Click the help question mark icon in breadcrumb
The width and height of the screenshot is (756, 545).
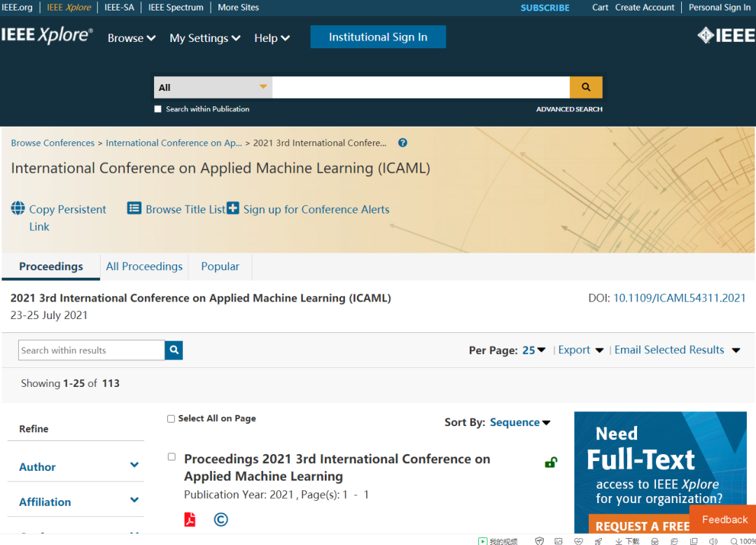pos(402,143)
